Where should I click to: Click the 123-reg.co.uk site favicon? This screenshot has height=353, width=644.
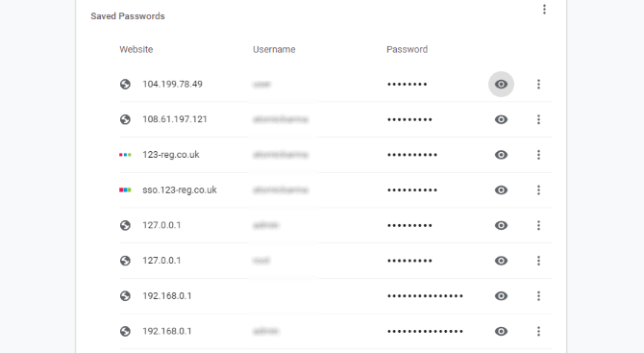pos(125,155)
